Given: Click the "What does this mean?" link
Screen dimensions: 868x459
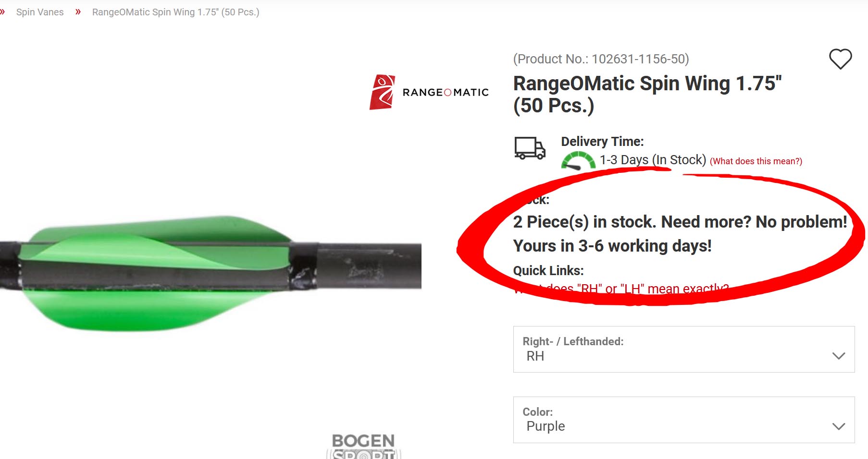Looking at the screenshot, I should 756,161.
